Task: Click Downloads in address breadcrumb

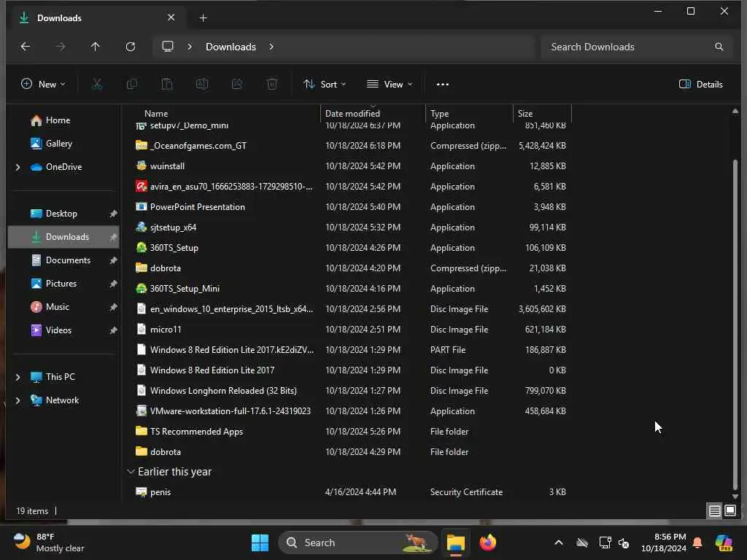Action: point(231,47)
